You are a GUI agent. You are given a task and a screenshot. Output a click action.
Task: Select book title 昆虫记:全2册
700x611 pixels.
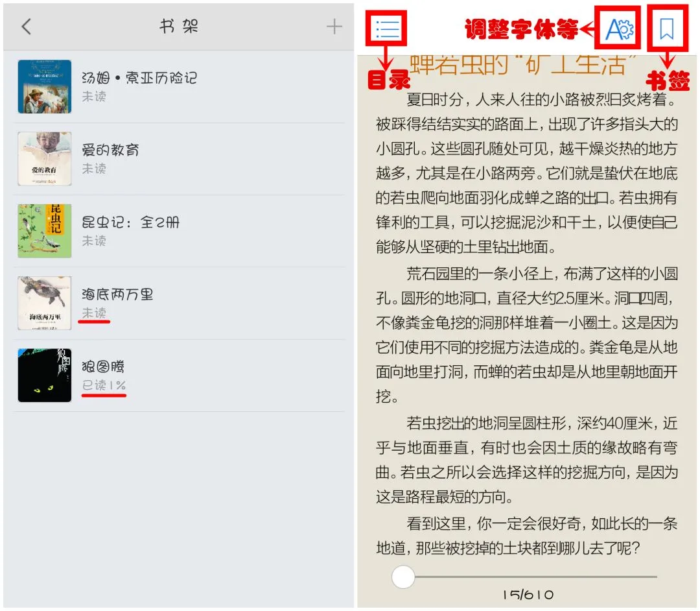click(130, 222)
